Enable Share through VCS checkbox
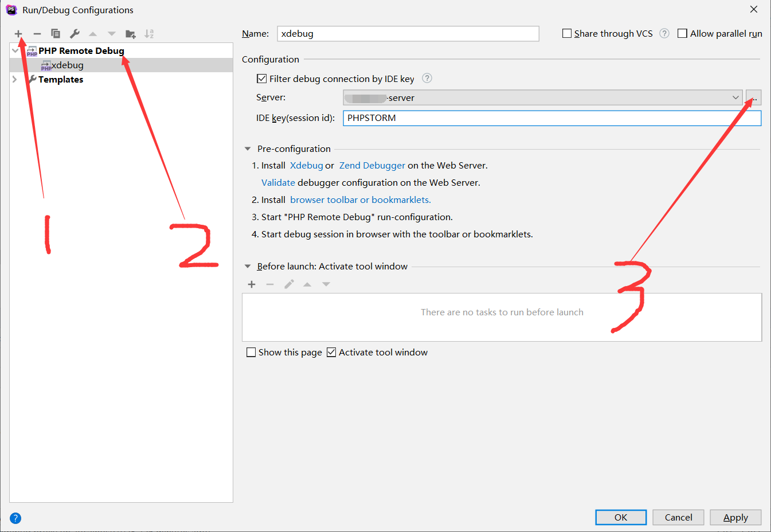This screenshot has height=532, width=771. pos(567,33)
